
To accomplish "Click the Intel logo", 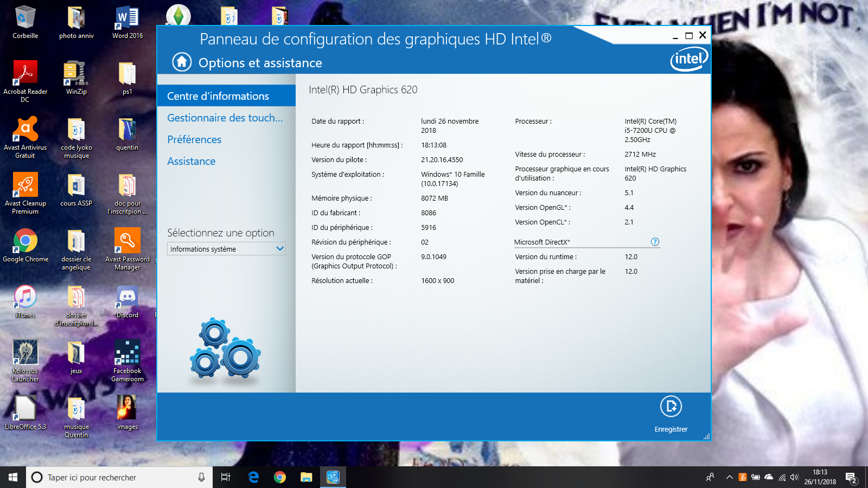I will tap(689, 59).
